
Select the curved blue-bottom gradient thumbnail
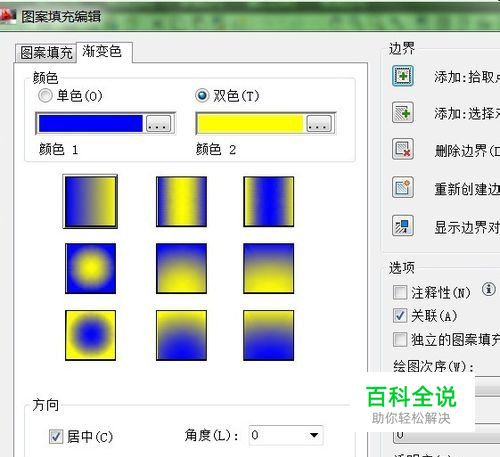point(269,335)
